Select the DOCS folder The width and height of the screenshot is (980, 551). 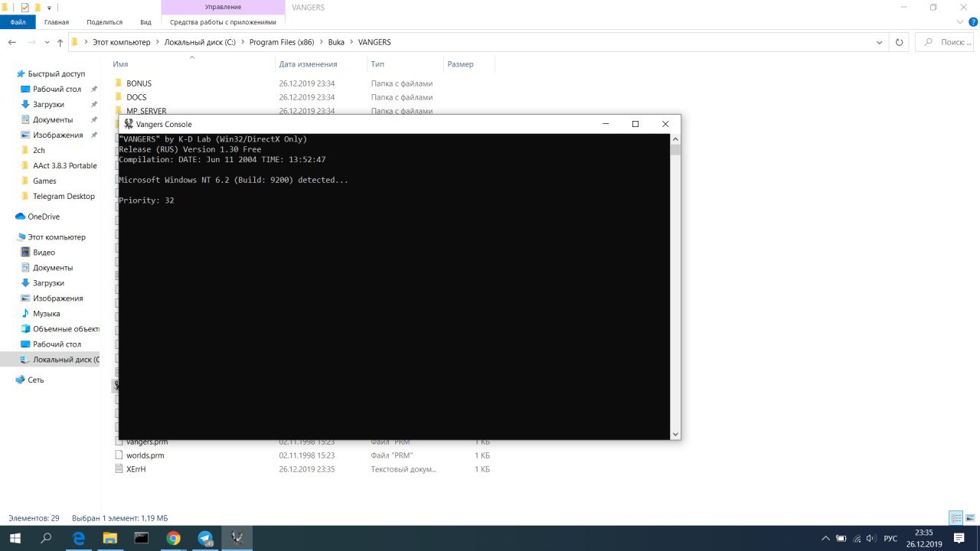click(136, 97)
